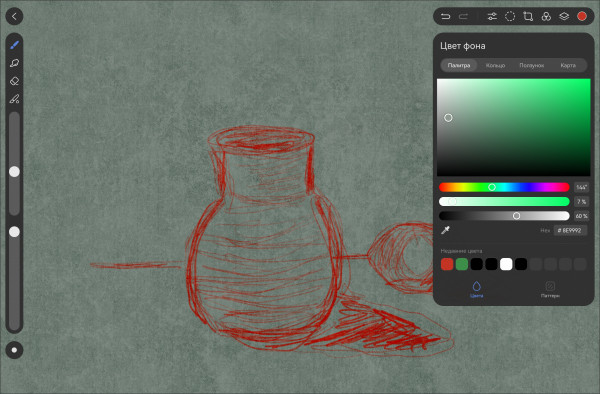Open the Паттерн section
The width and height of the screenshot is (600, 394).
point(550,290)
